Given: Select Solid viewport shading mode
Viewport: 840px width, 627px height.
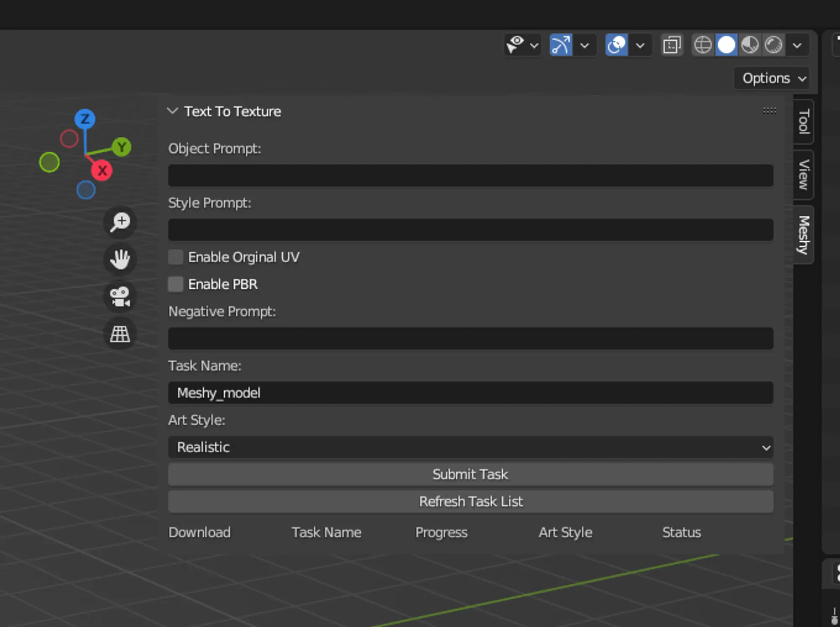Looking at the screenshot, I should (x=727, y=44).
